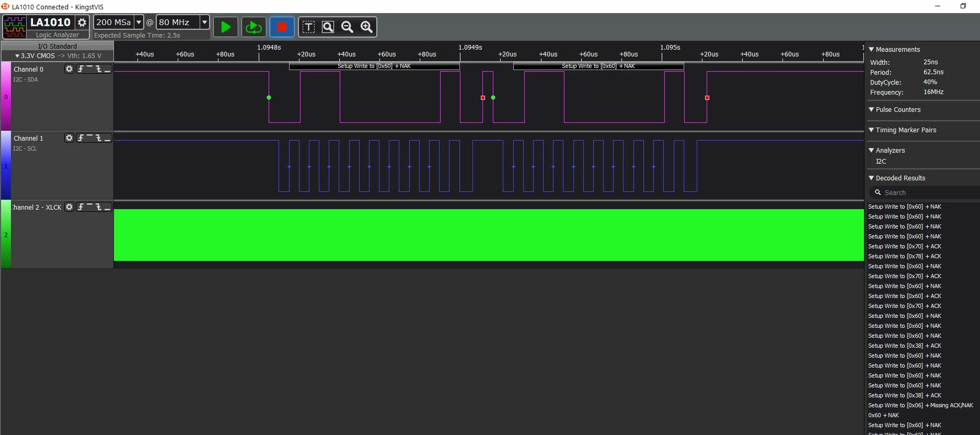Screen dimensions: 980x435
Task: Select the '0x60 + NAK' decoded result row
Action: 883,415
